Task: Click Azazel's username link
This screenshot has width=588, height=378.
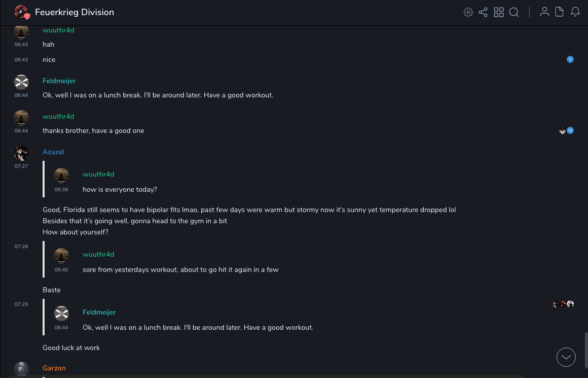Action: point(53,152)
